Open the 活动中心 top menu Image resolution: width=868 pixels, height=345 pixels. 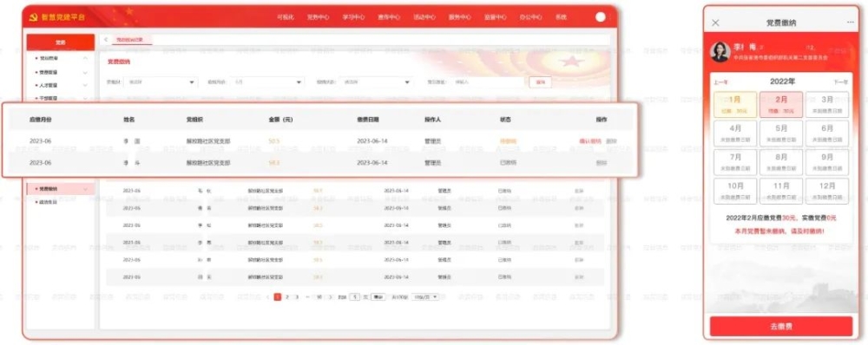[424, 17]
